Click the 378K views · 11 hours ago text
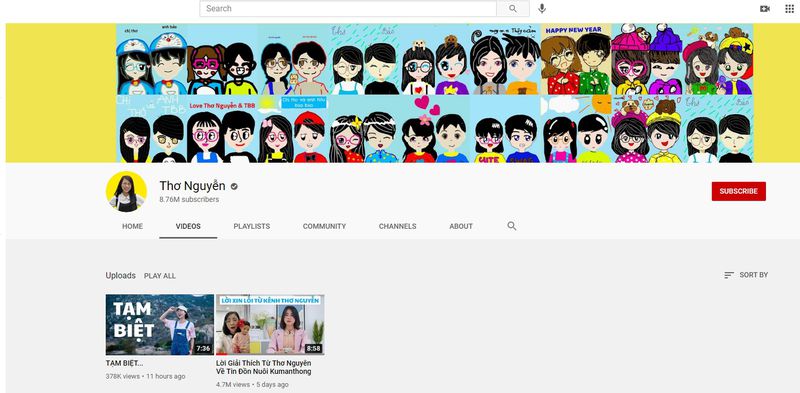800x393 pixels. tap(145, 376)
